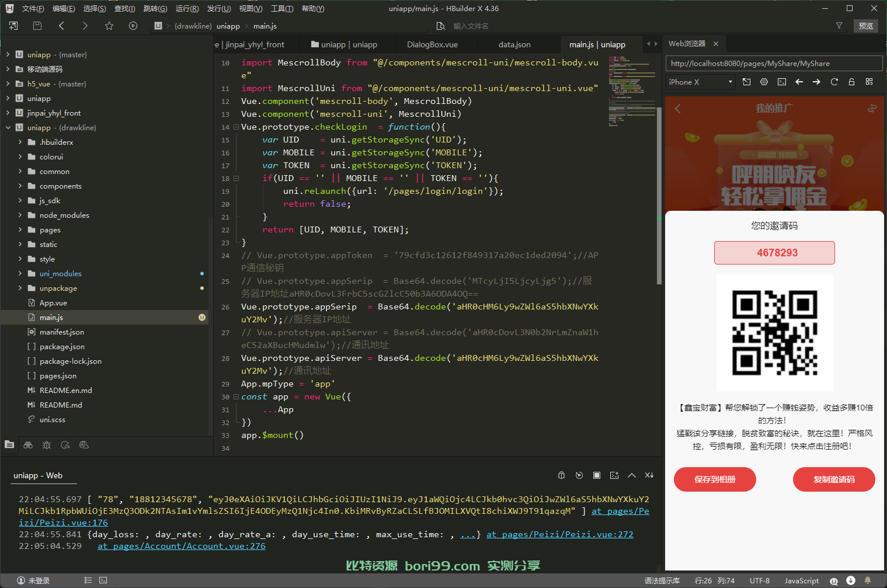Fold the checkLogin function at line 14
This screenshot has height=588, width=887.
point(236,127)
